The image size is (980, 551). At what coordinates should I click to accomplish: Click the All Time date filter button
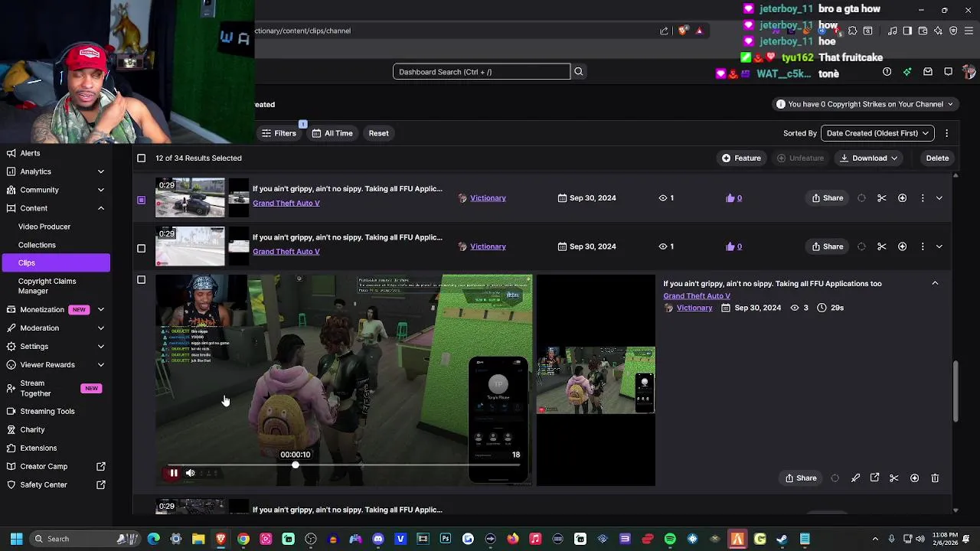332,133
